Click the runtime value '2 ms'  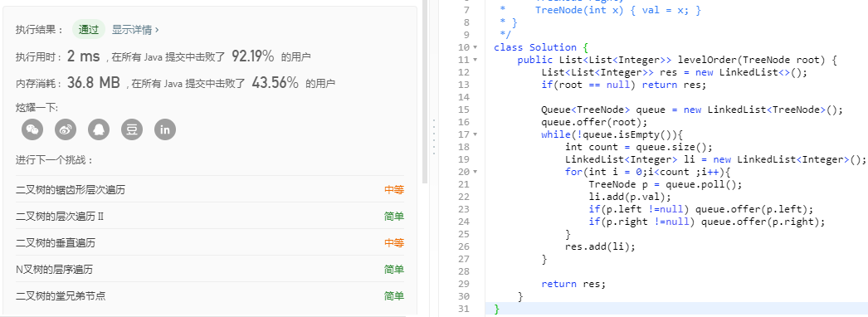pos(83,56)
